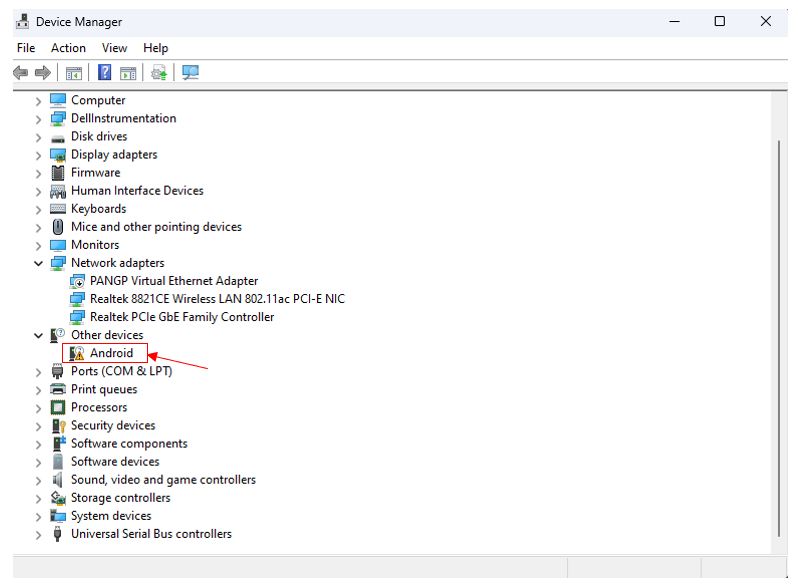Select the Print queues label
The width and height of the screenshot is (798, 587).
coord(104,389)
